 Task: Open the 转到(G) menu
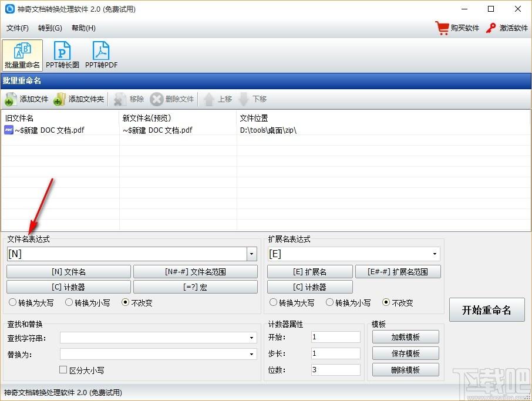(x=50, y=28)
